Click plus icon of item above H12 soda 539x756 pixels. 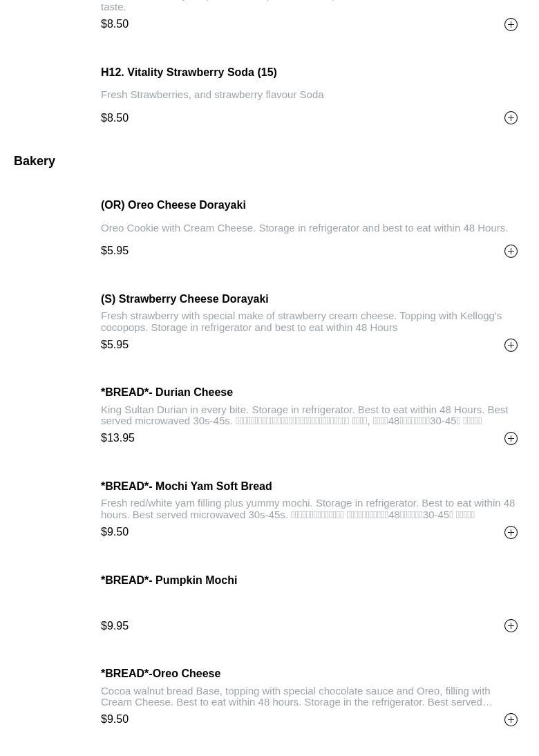(x=511, y=25)
